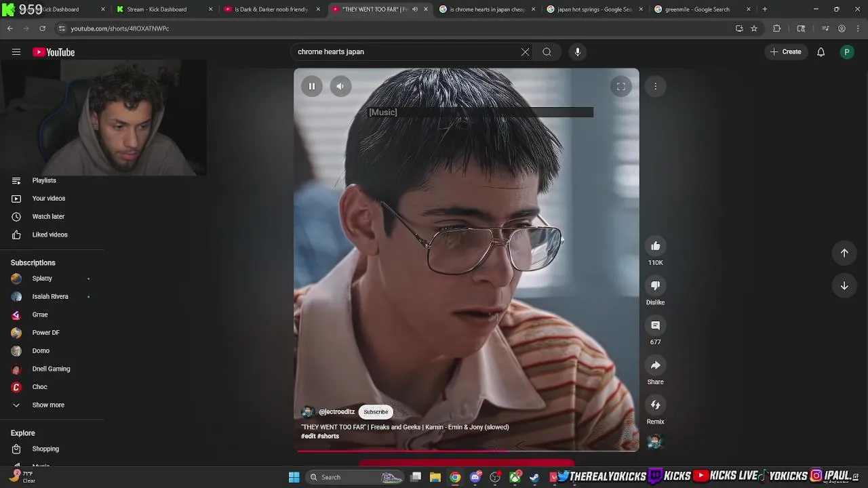Open Discord from the taskbar

click(x=475, y=477)
